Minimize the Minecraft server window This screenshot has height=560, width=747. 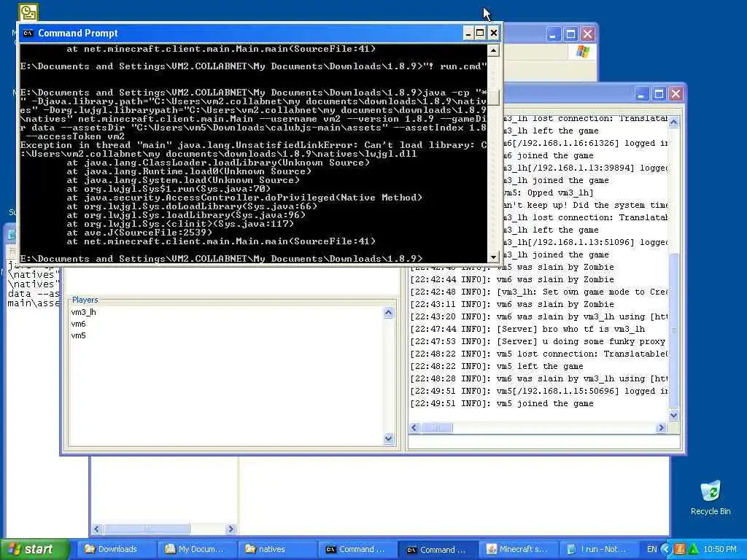pos(641,93)
